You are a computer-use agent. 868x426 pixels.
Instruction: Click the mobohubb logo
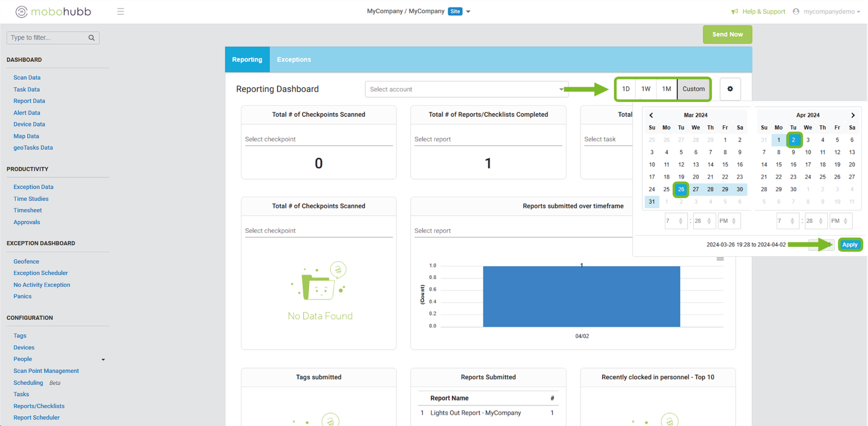tap(53, 11)
